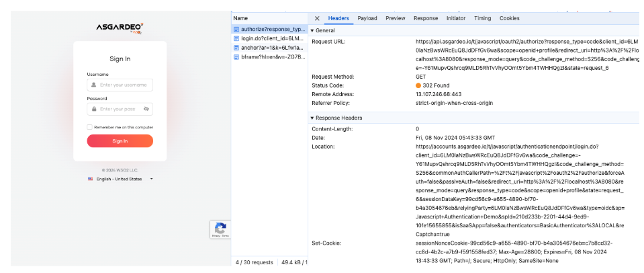This screenshot has width=644, height=273.
Task: Click the GET request method value
Action: point(420,77)
